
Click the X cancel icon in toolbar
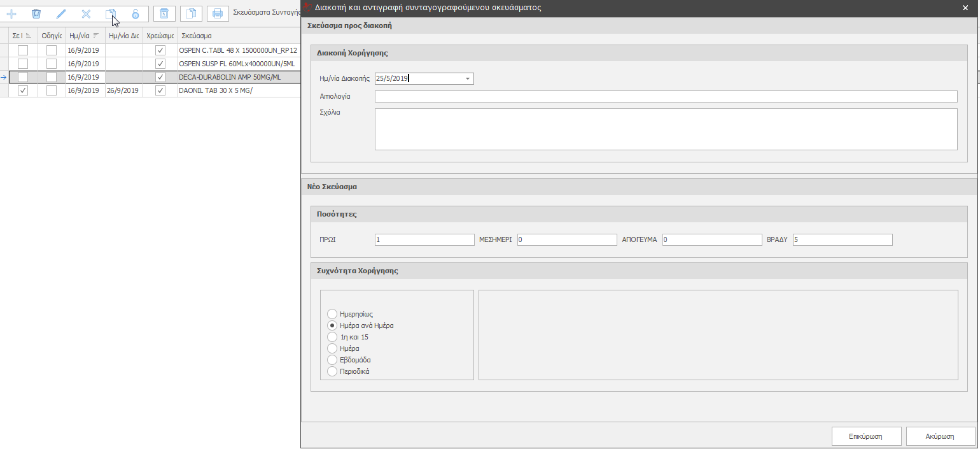pyautogui.click(x=86, y=13)
